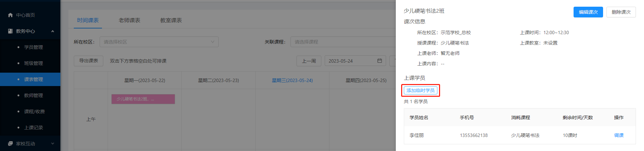Image resolution: width=644 pixels, height=151 pixels.
Task: Click the 导出课表 button
Action: [89, 61]
